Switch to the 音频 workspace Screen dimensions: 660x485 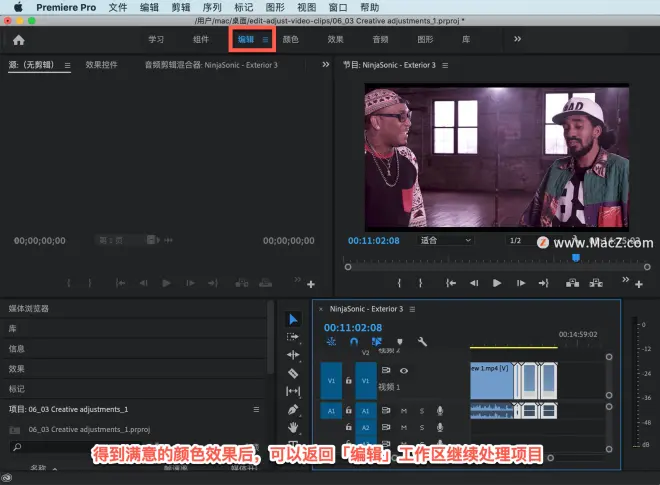click(x=381, y=40)
